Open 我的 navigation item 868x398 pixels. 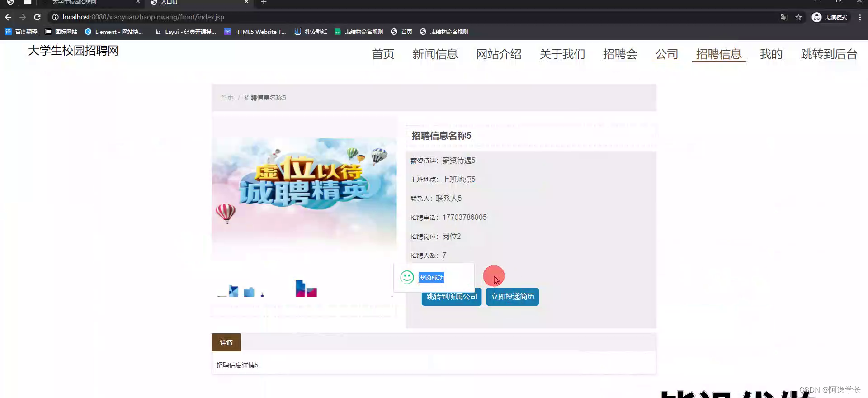(x=771, y=54)
